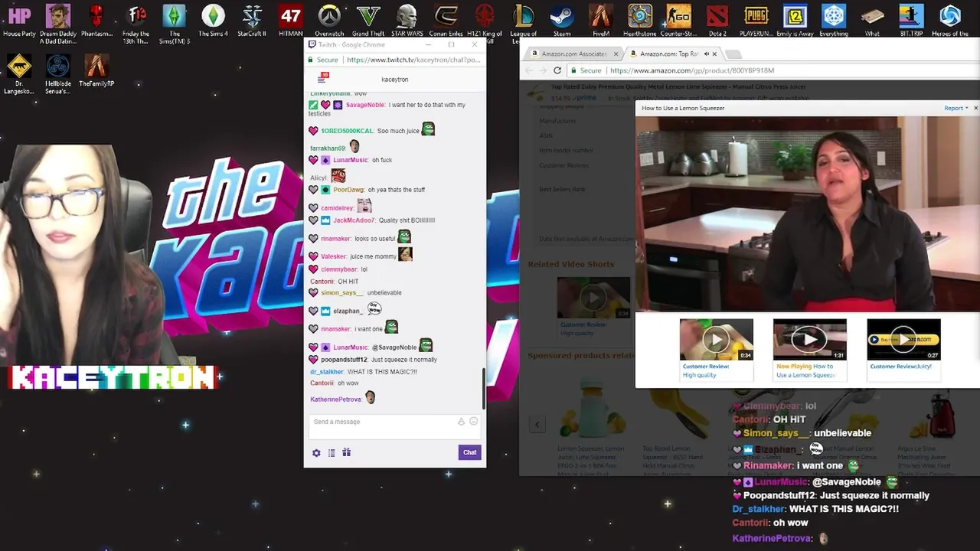Launch League of Legends desktop icon
980x551 pixels.
click(x=524, y=24)
